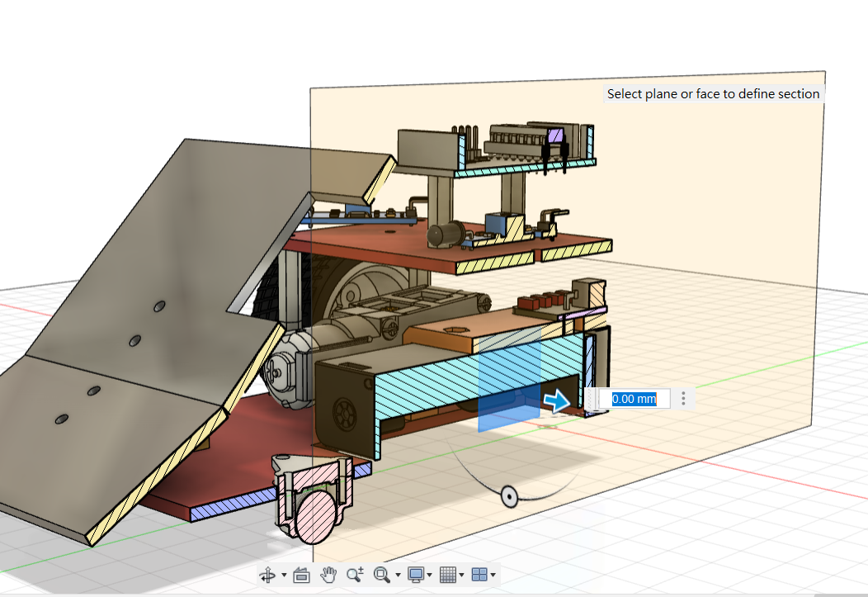Image resolution: width=868 pixels, height=597 pixels.
Task: Select the Zoom magnifier tool
Action: 355,575
